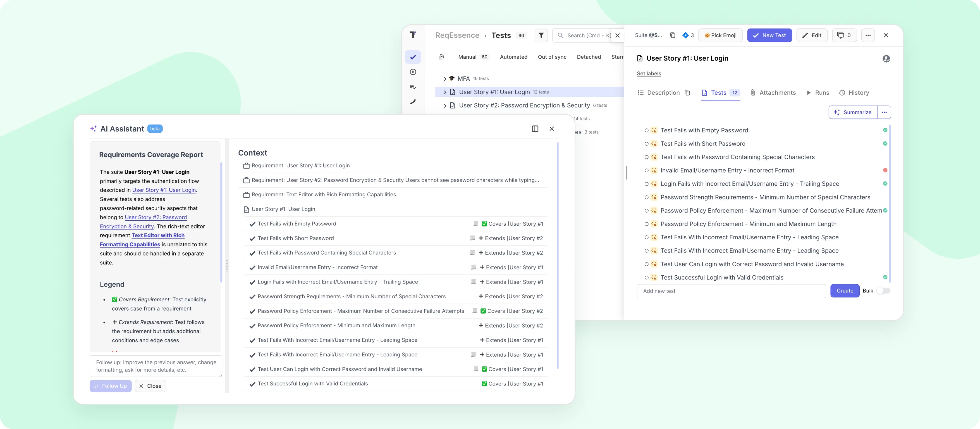Click the filter funnel icon

click(541, 35)
